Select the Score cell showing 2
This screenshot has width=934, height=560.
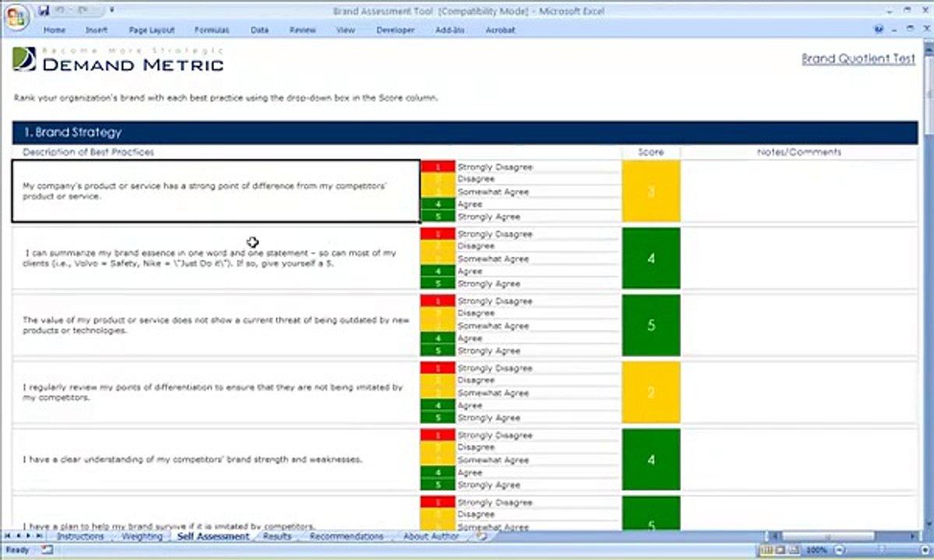[x=651, y=392]
